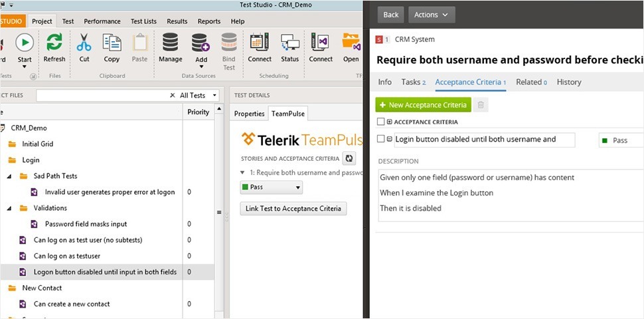
Task: Click the Open folder icon in ribbon
Action: tap(352, 43)
